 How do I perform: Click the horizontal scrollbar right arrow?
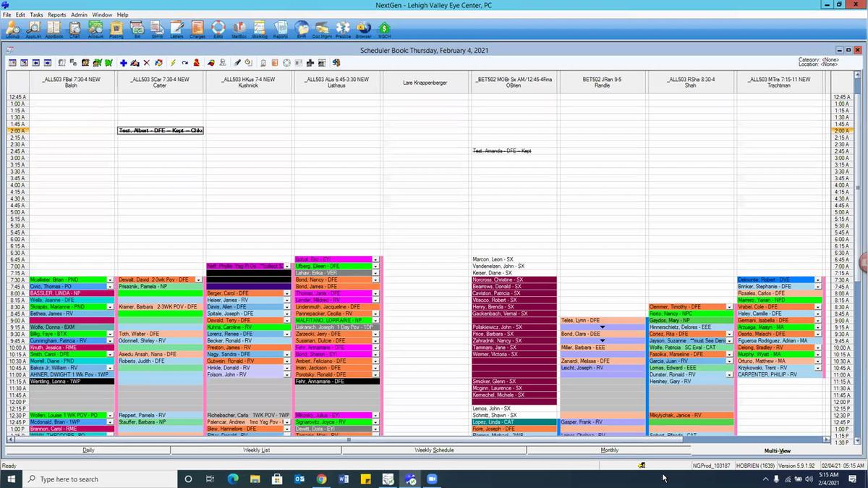826,439
